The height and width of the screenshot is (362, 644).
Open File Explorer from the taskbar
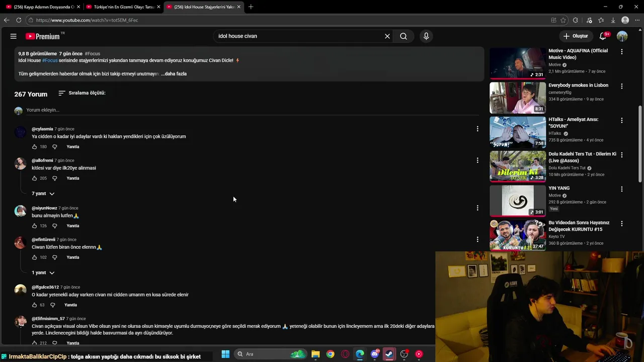click(315, 354)
